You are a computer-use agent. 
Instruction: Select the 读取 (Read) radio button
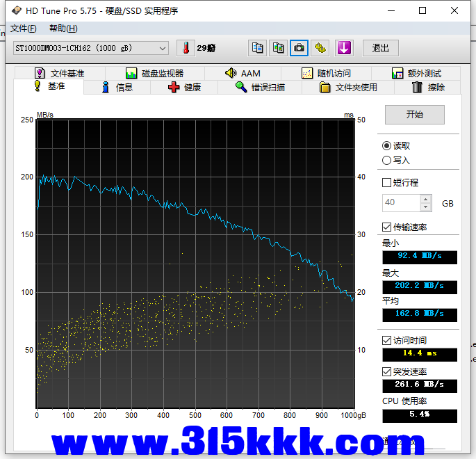coord(387,146)
